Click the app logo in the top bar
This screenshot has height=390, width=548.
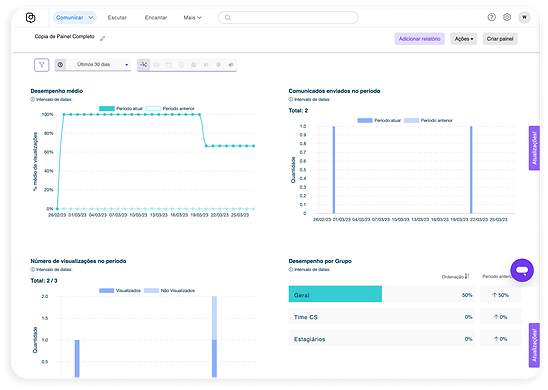point(31,17)
